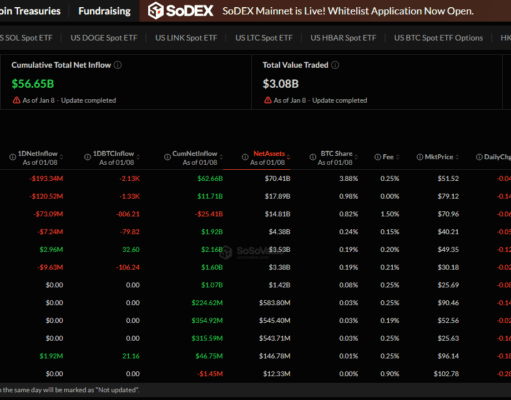Click the $56.65B cumulative inflow value

click(x=33, y=84)
